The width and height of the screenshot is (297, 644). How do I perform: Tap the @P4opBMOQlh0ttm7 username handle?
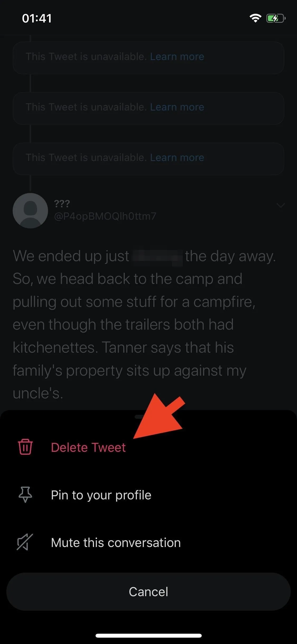coord(105,216)
